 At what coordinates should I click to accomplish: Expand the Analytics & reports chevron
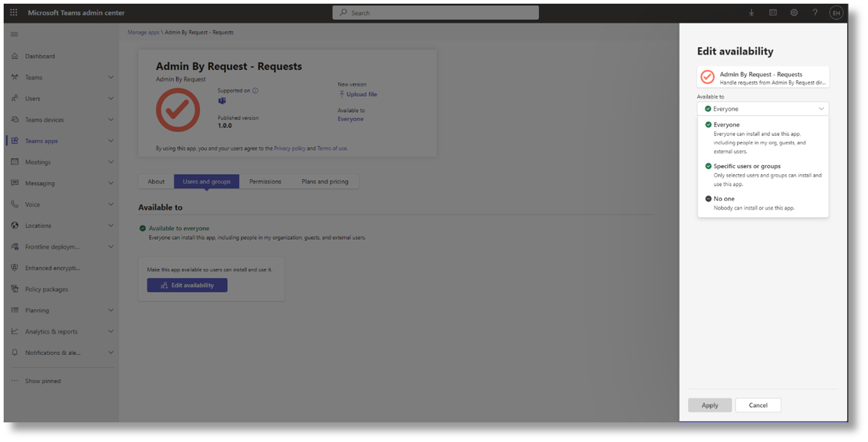[x=111, y=332]
